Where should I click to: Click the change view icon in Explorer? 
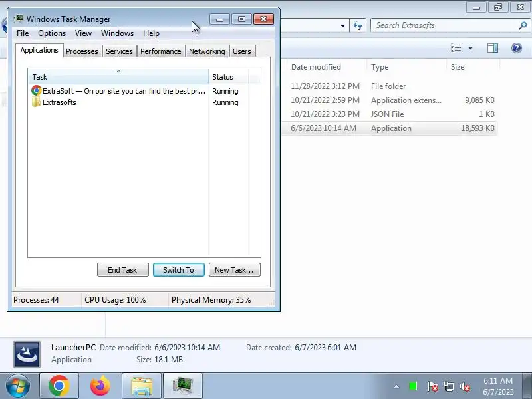[456, 48]
